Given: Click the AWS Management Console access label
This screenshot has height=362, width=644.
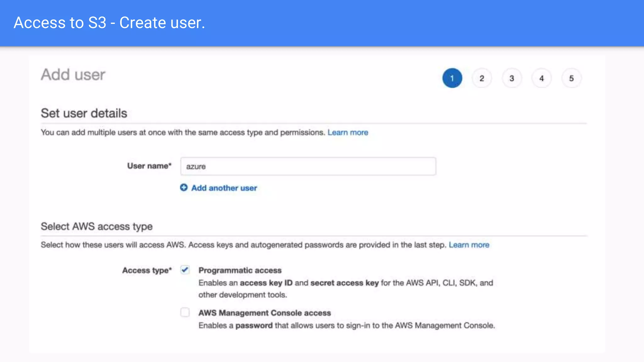Looking at the screenshot, I should click(264, 313).
